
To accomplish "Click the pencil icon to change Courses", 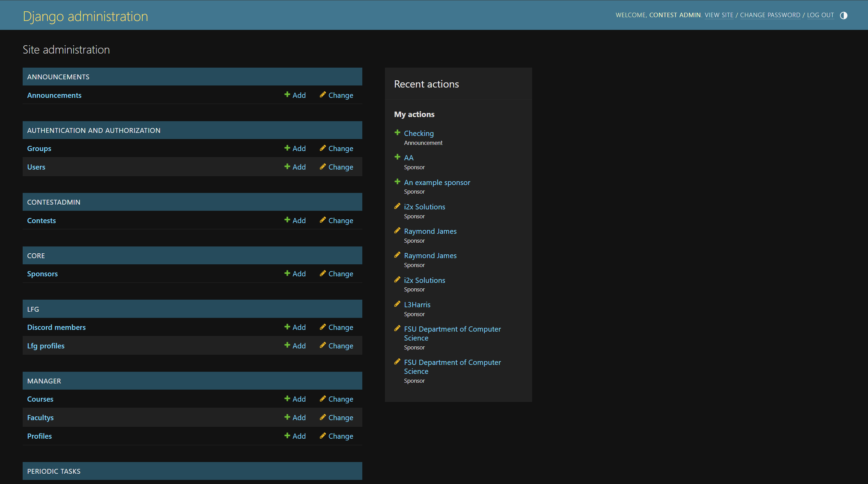I will coord(322,399).
